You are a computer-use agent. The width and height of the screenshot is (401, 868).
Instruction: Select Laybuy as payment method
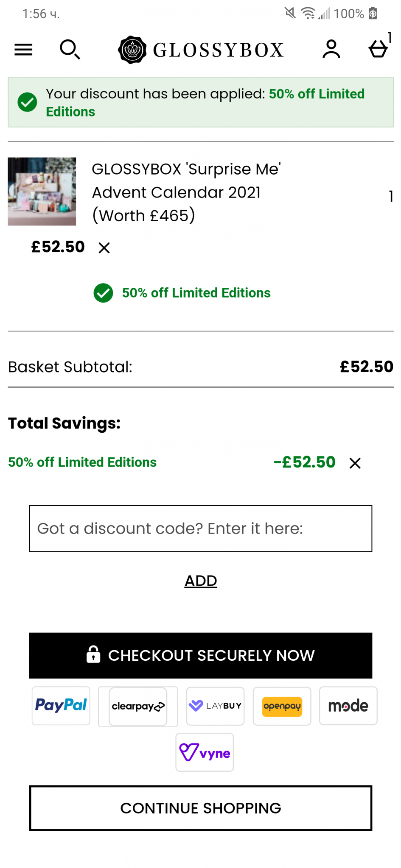click(215, 706)
